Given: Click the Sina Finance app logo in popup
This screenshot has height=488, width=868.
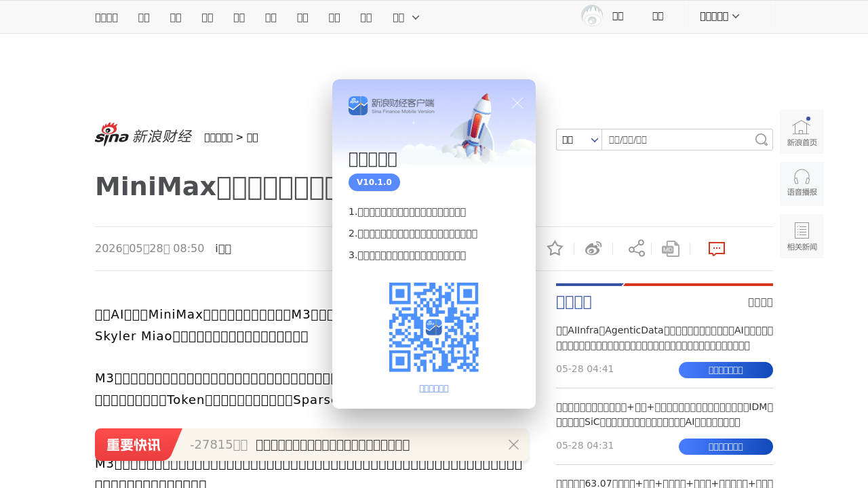Looking at the screenshot, I should click(391, 106).
